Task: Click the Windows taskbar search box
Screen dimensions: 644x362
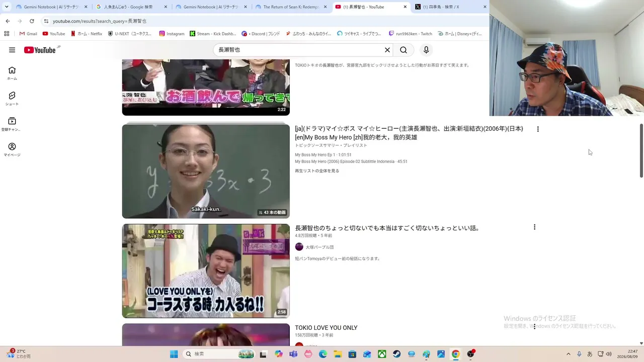Action: tap(219, 354)
